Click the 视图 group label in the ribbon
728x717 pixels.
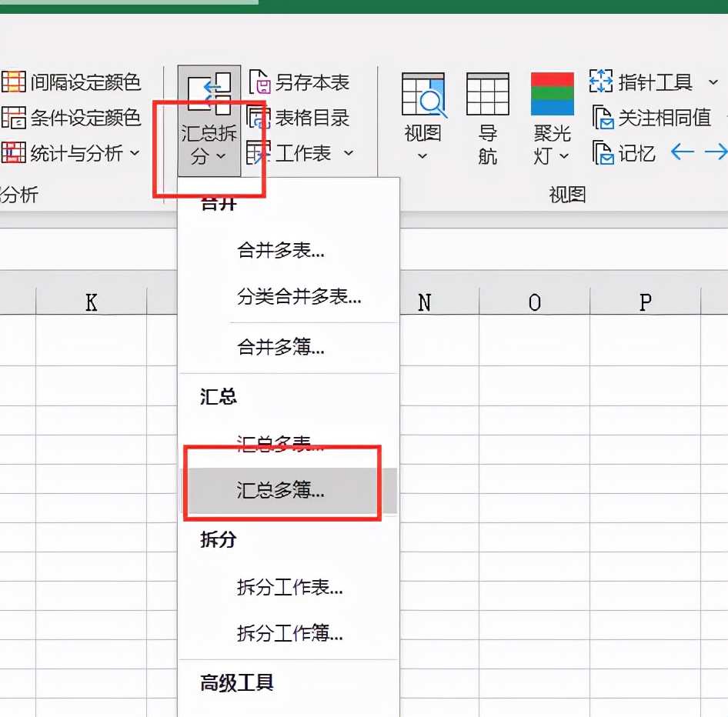point(567,195)
